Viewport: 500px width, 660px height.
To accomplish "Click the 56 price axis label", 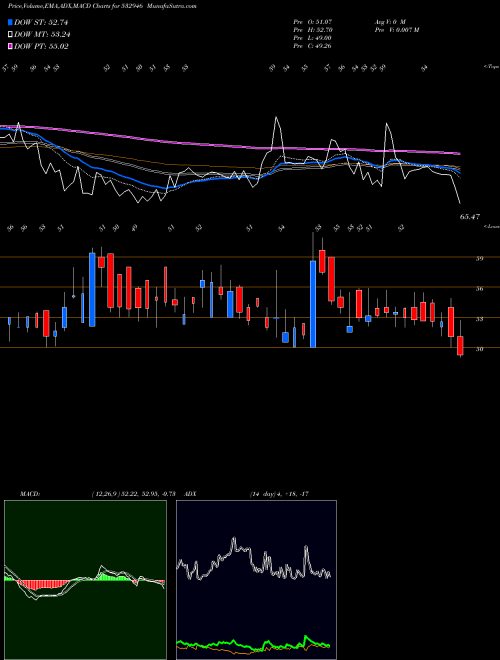I will click(479, 289).
